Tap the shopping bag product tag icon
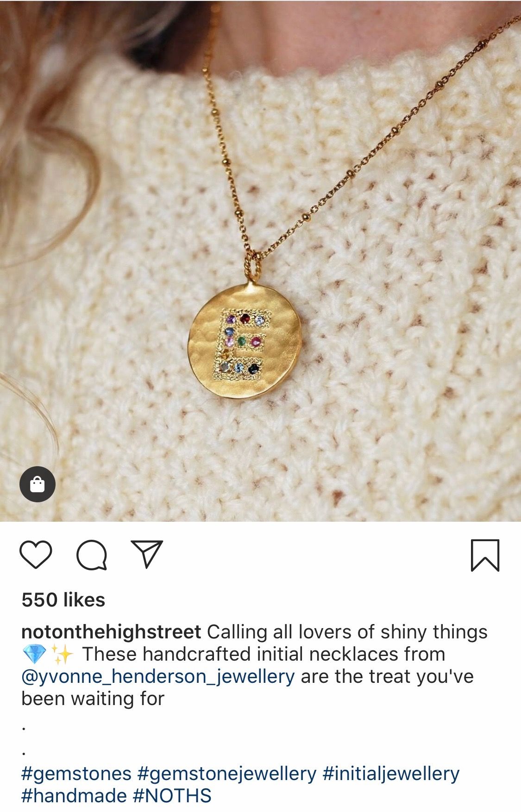Viewport: 521px width, 812px height. point(38,484)
